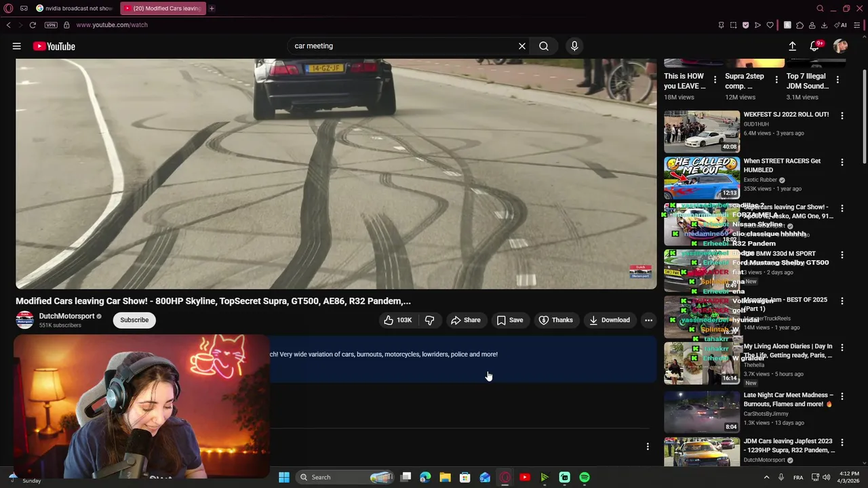
Task: Open a new browser tab
Action: [x=212, y=8]
